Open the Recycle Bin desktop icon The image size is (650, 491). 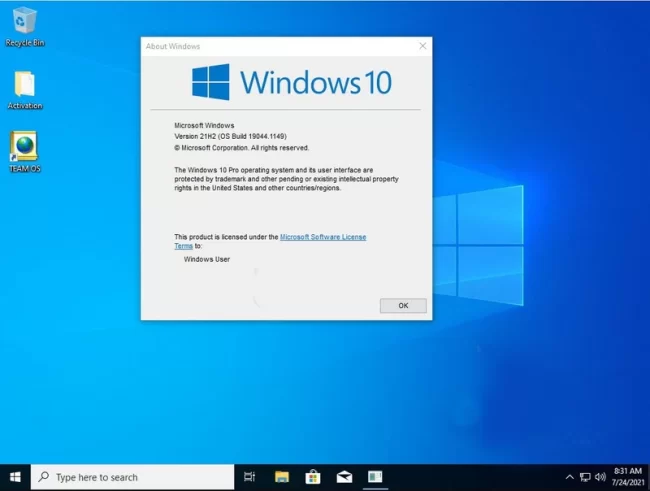point(24,22)
